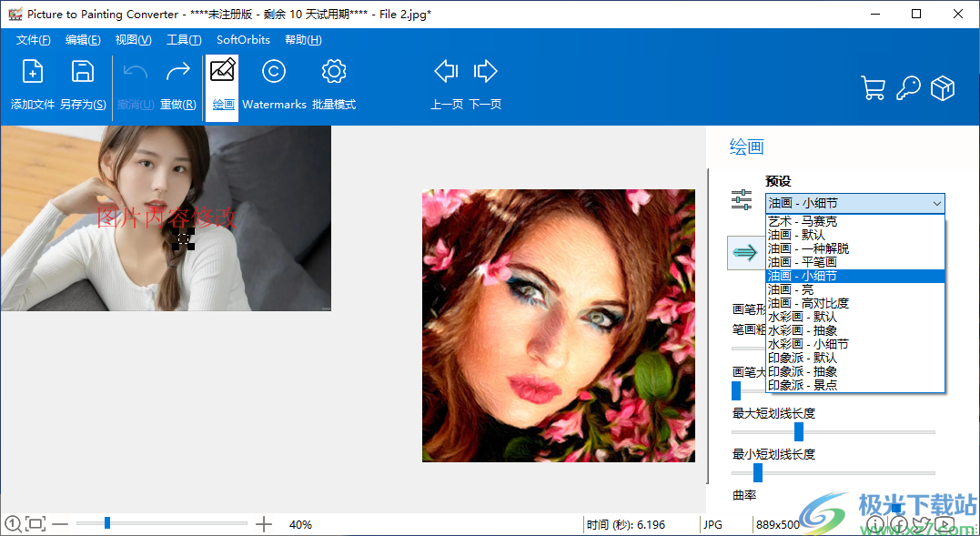Select preset 印象派 - 抽象
The height and width of the screenshot is (536, 980).
(855, 371)
